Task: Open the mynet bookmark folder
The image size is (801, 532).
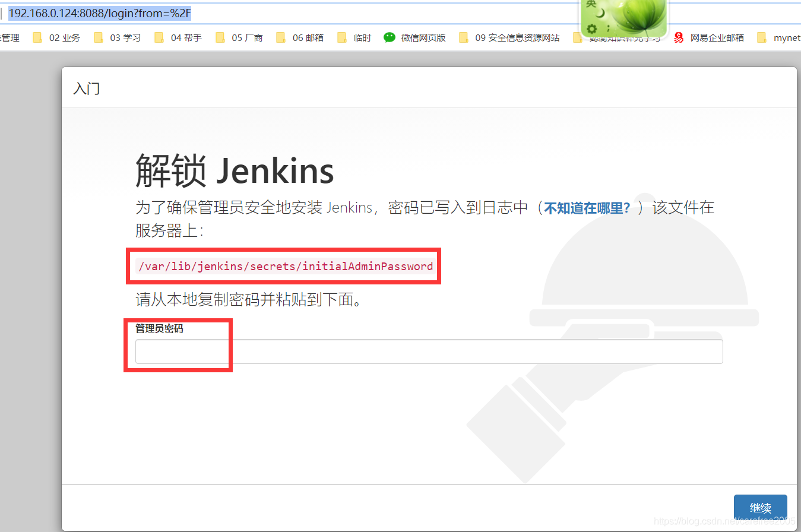Action: coord(779,37)
